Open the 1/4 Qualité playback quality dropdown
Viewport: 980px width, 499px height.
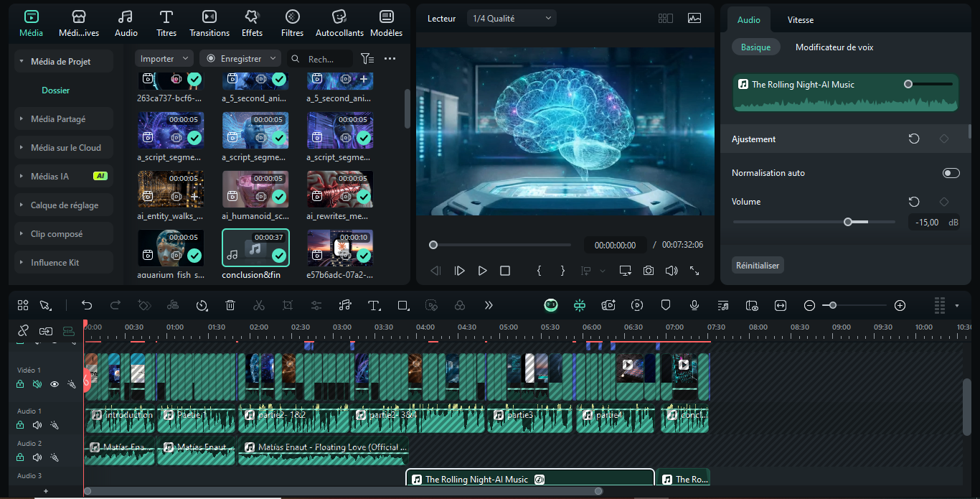[x=512, y=19]
